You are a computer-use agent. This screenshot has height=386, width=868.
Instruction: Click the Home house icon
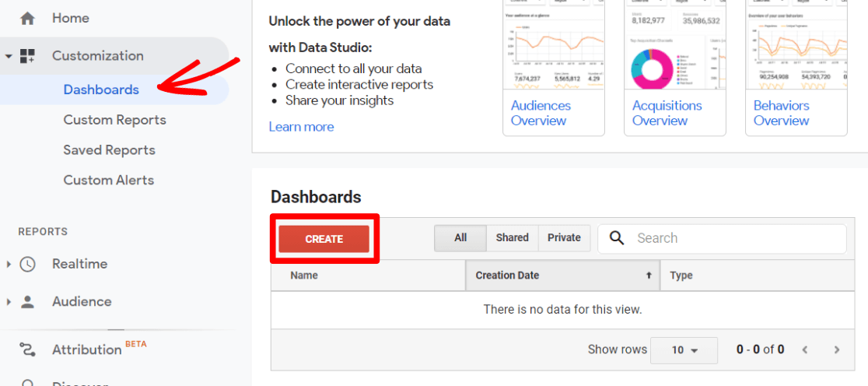[x=27, y=19]
